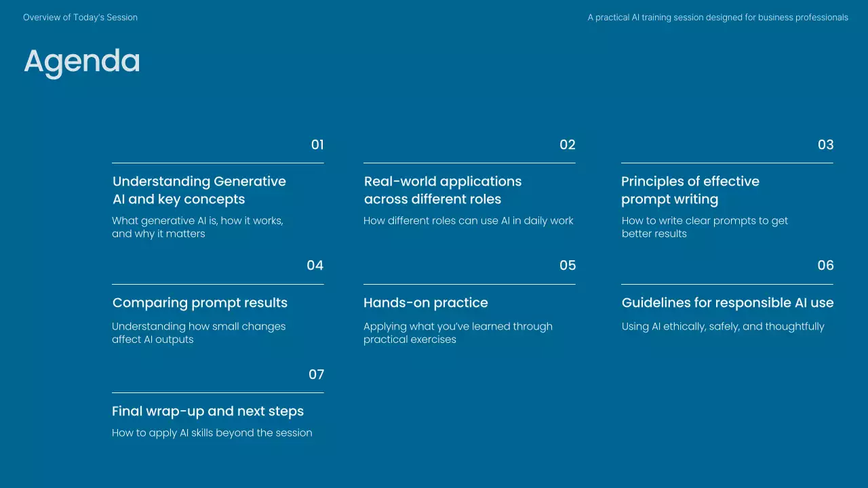The width and height of the screenshot is (868, 488).
Task: Click the Agenda slide title
Action: (82, 61)
